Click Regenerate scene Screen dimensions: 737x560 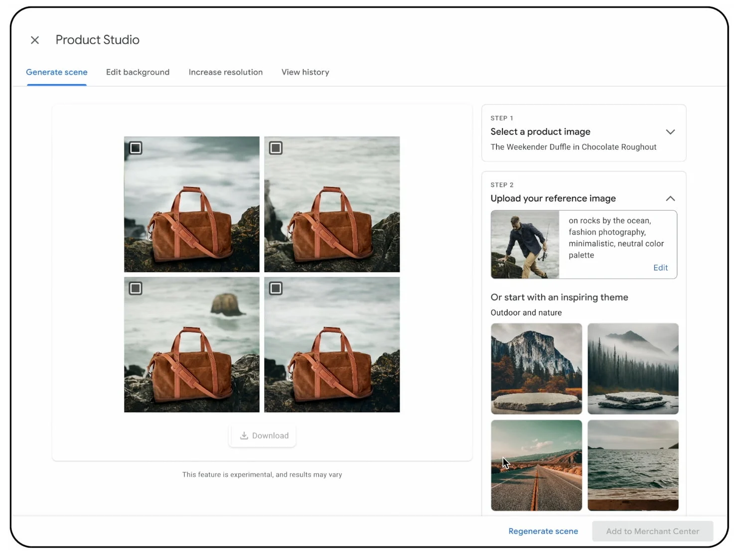click(543, 531)
